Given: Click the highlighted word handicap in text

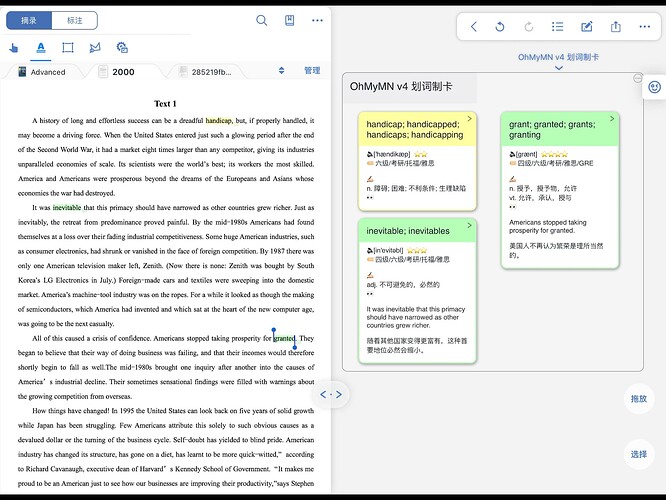Looking at the screenshot, I should [218, 121].
